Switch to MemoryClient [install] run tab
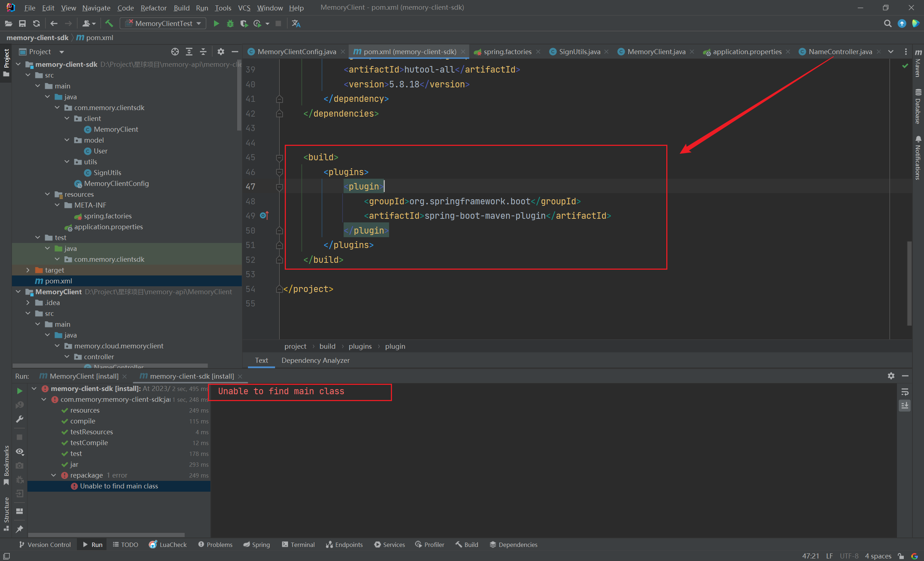 click(84, 376)
